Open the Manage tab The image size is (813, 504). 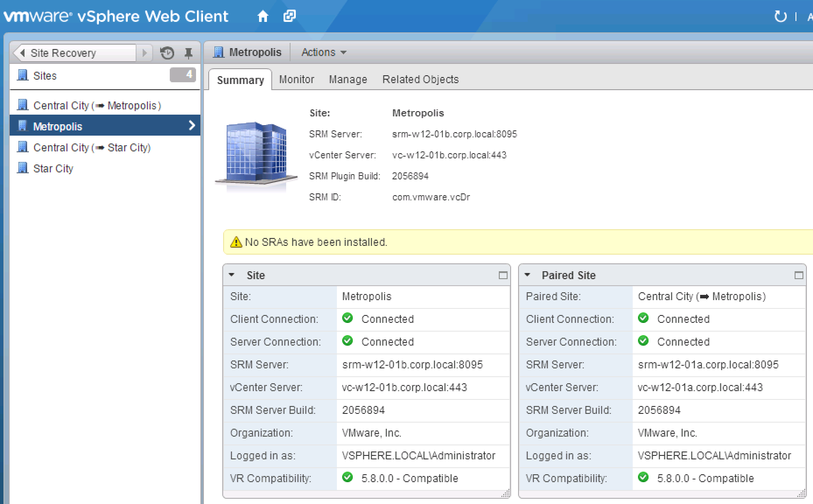(348, 79)
